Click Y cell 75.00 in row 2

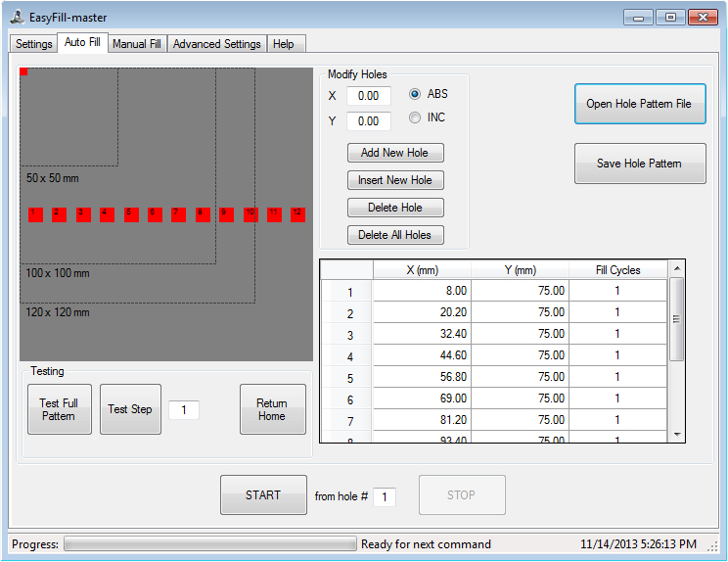tap(520, 312)
